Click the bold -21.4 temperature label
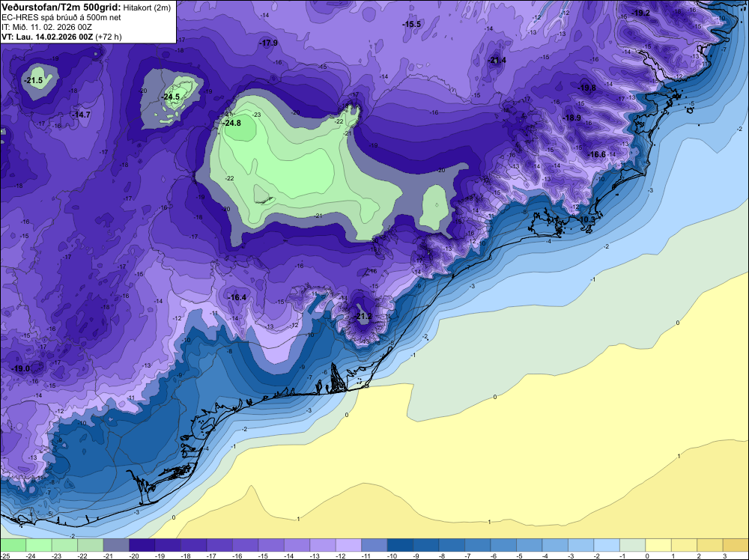This screenshot has width=749, height=560. click(497, 61)
